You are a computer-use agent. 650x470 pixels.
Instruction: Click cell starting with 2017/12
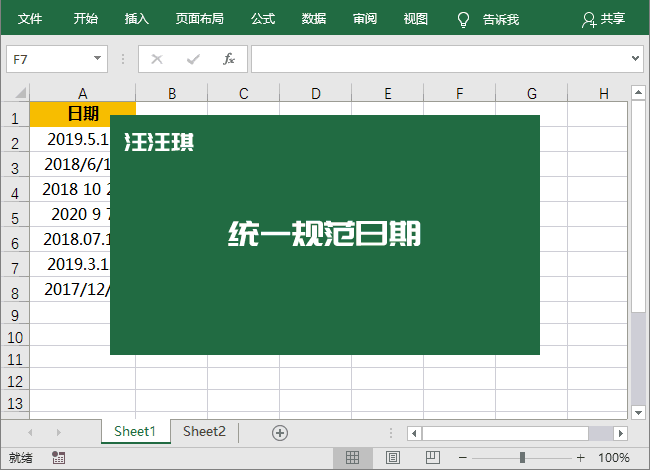70,289
